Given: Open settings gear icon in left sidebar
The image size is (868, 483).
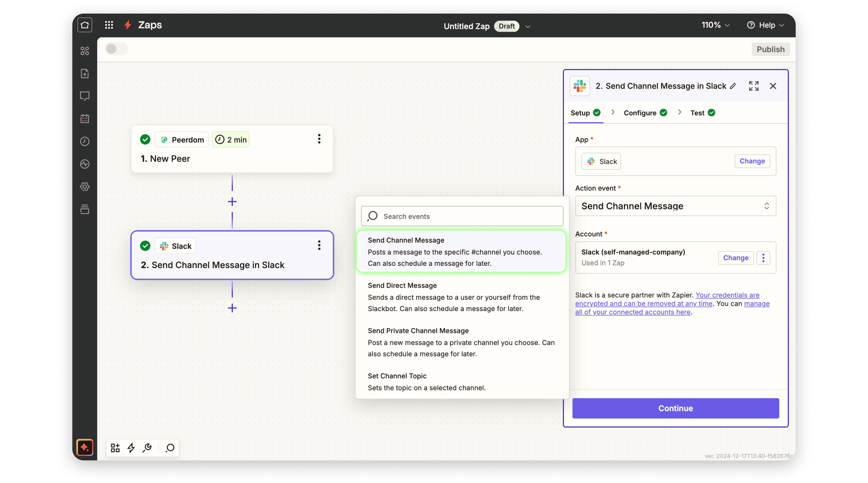Looking at the screenshot, I should pyautogui.click(x=85, y=187).
